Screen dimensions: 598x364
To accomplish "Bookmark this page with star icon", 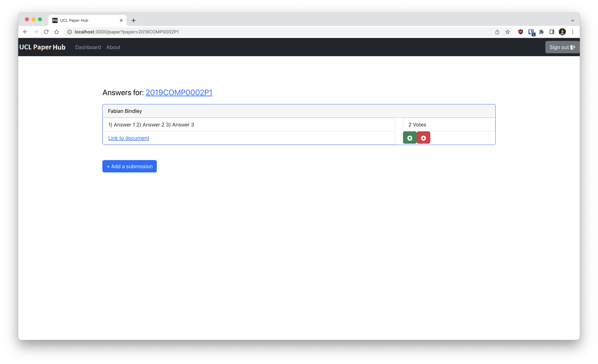I will point(507,32).
